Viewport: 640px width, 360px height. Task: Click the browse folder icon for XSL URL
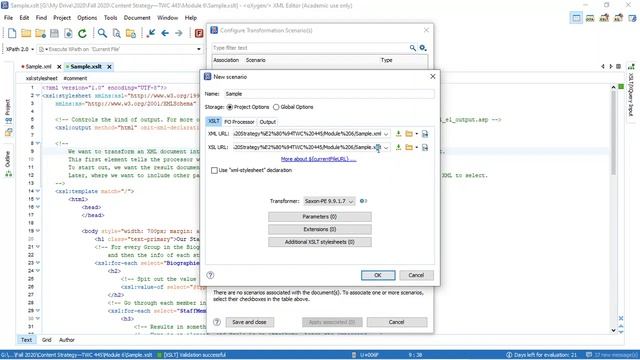(x=409, y=147)
